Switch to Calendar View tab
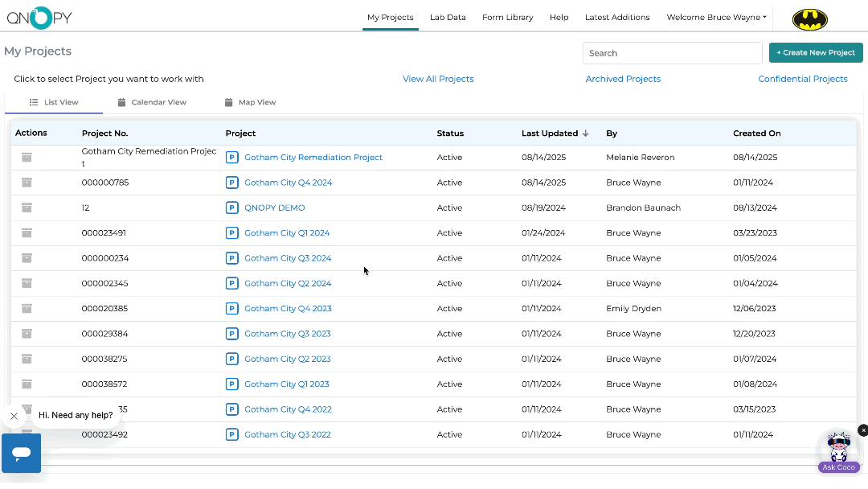The height and width of the screenshot is (489, 868). 152,102
